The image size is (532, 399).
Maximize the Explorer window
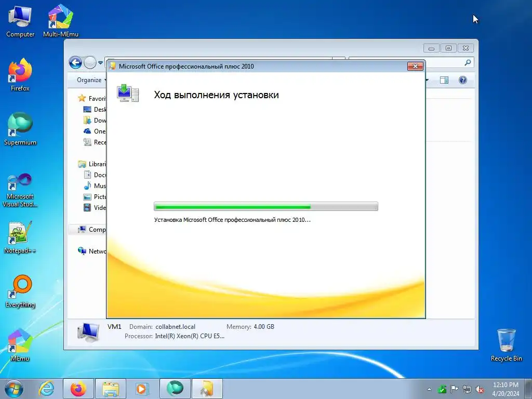coord(448,48)
